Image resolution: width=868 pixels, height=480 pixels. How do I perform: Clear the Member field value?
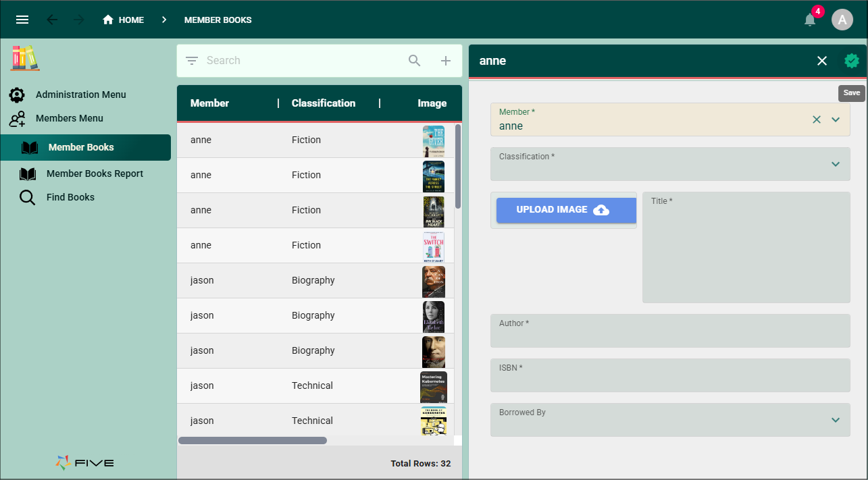click(817, 119)
